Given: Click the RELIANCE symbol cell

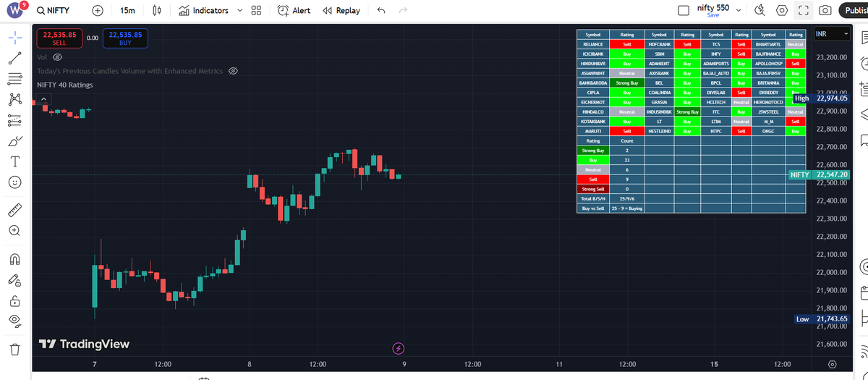Looking at the screenshot, I should pos(593,44).
